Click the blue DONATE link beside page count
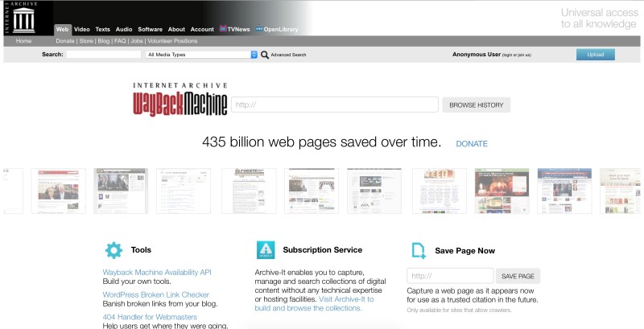Image resolution: width=644 pixels, height=329 pixels. click(472, 144)
